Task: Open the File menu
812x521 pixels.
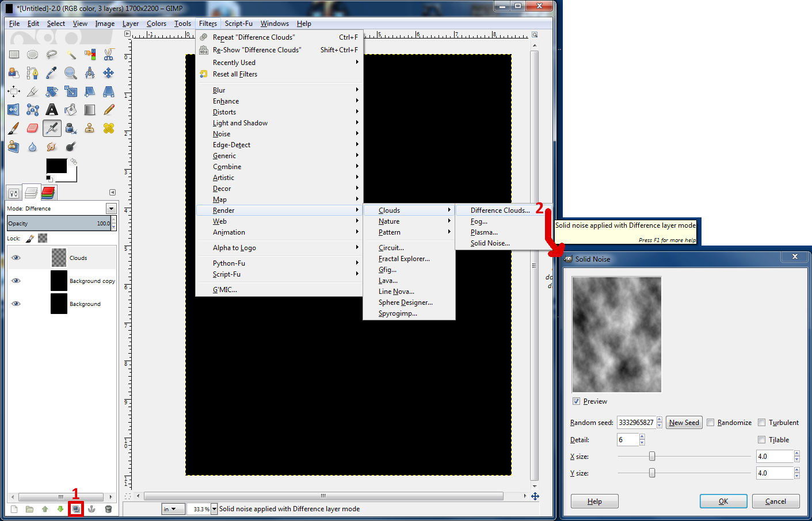Action: pos(14,24)
